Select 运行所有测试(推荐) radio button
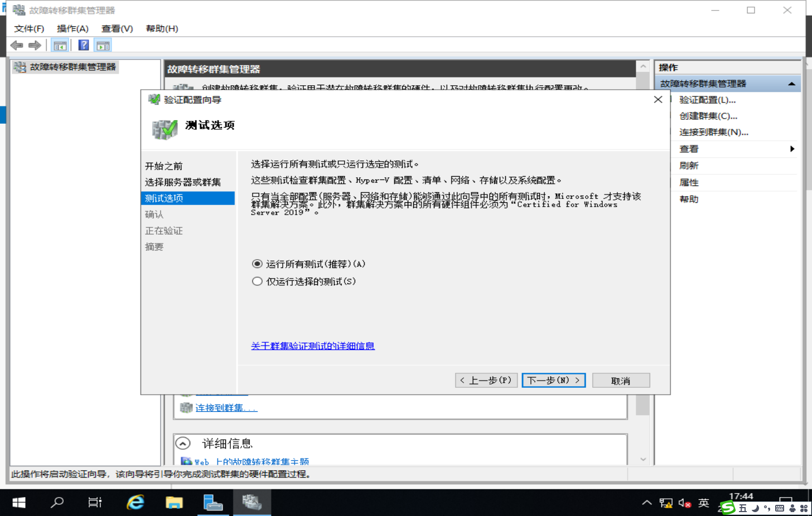 pyautogui.click(x=257, y=264)
